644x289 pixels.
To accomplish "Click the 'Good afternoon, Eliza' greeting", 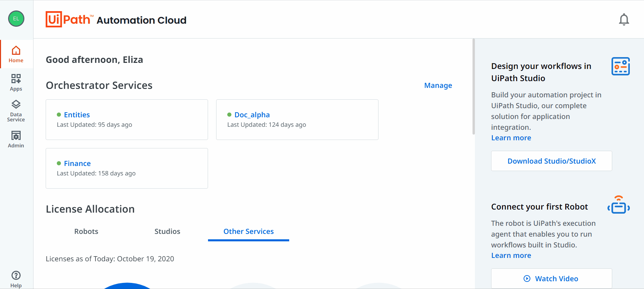I will tap(94, 60).
